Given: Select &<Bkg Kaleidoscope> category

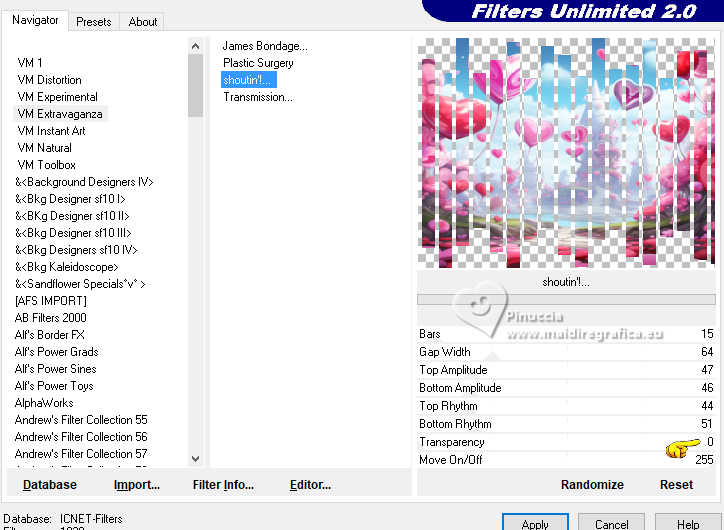Looking at the screenshot, I should [x=66, y=267].
